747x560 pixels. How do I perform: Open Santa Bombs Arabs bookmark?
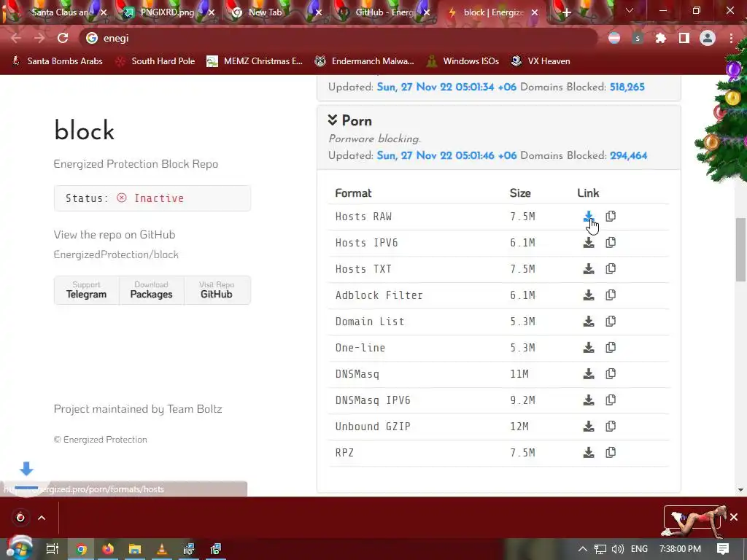57,61
